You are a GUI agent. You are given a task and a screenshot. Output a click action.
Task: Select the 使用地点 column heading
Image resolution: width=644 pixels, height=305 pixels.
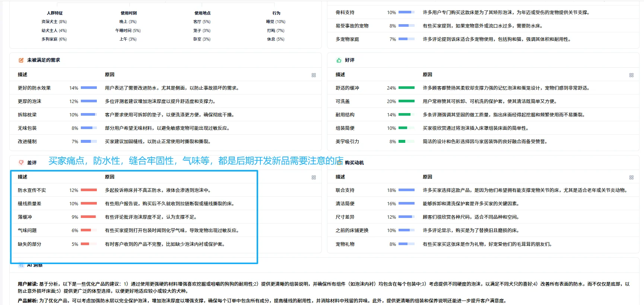[202, 13]
